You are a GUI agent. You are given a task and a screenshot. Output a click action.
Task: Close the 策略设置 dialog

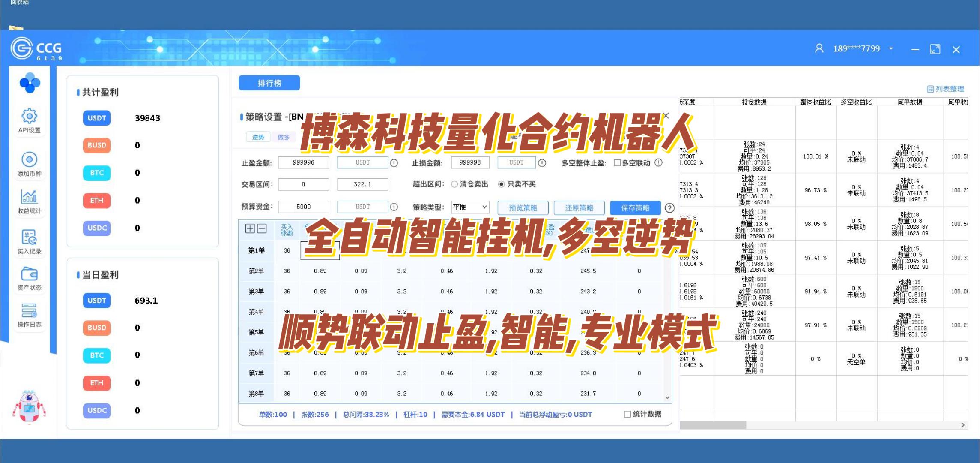[666, 116]
